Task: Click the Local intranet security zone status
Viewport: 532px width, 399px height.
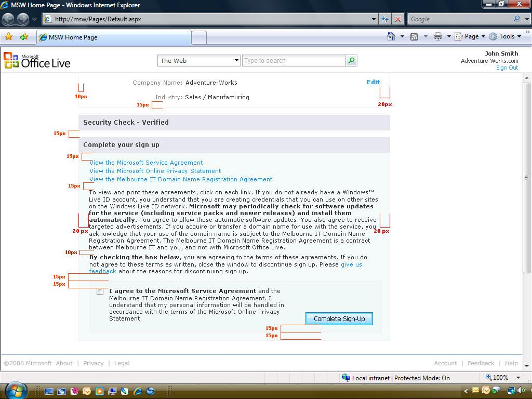Action: [x=395, y=378]
